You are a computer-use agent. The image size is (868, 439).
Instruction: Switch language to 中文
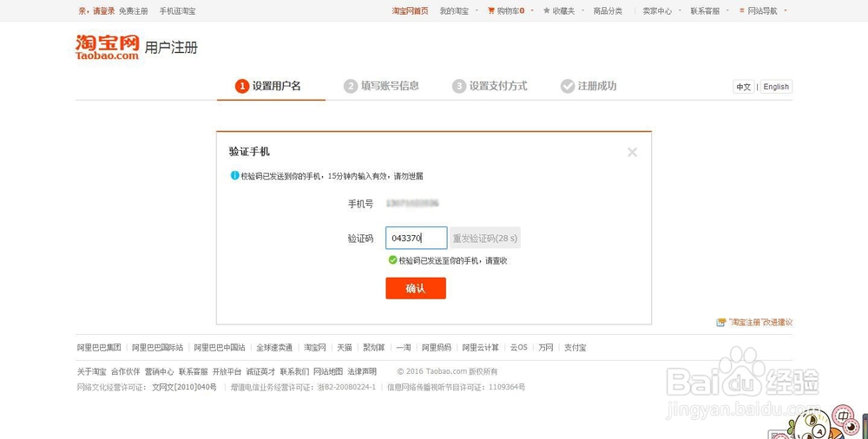(744, 87)
